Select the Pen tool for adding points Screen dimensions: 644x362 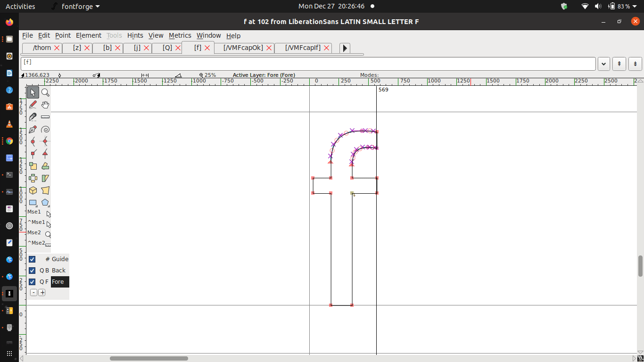(x=33, y=129)
